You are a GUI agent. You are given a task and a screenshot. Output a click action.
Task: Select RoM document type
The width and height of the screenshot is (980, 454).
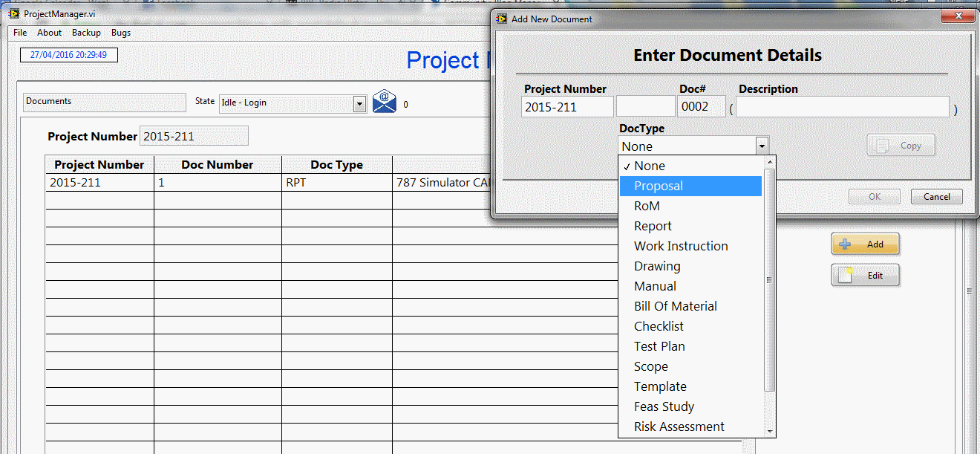[x=691, y=206]
